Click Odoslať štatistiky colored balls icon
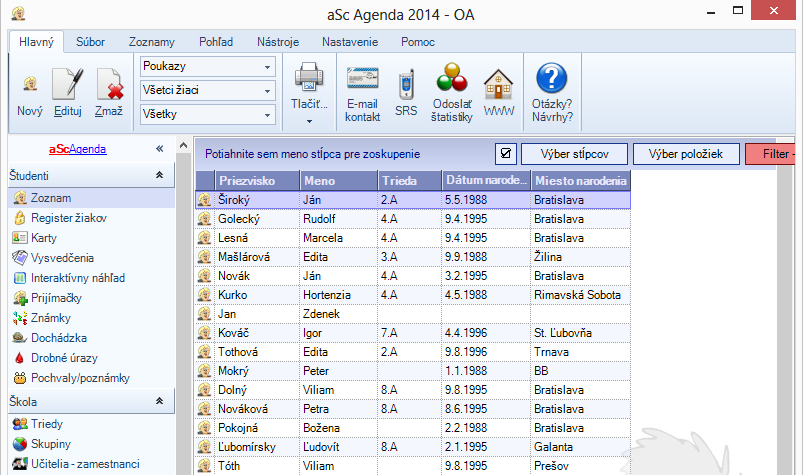803x475 pixels. [452, 78]
